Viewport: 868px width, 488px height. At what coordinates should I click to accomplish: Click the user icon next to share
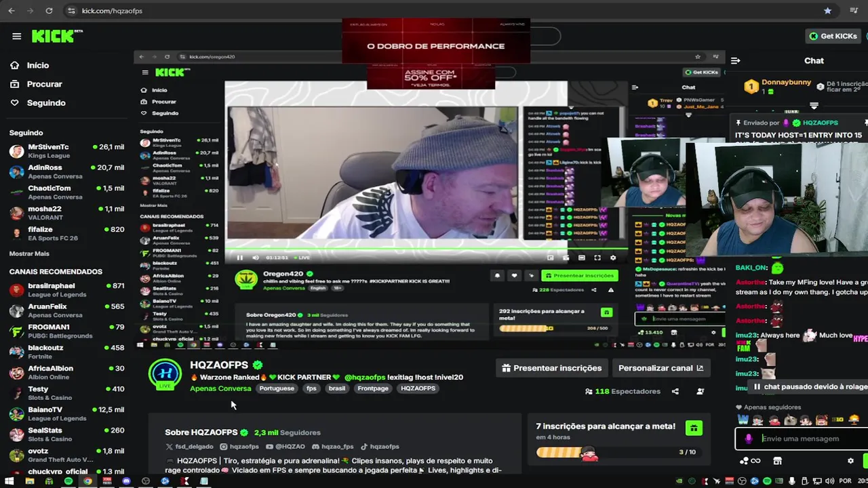point(701,391)
